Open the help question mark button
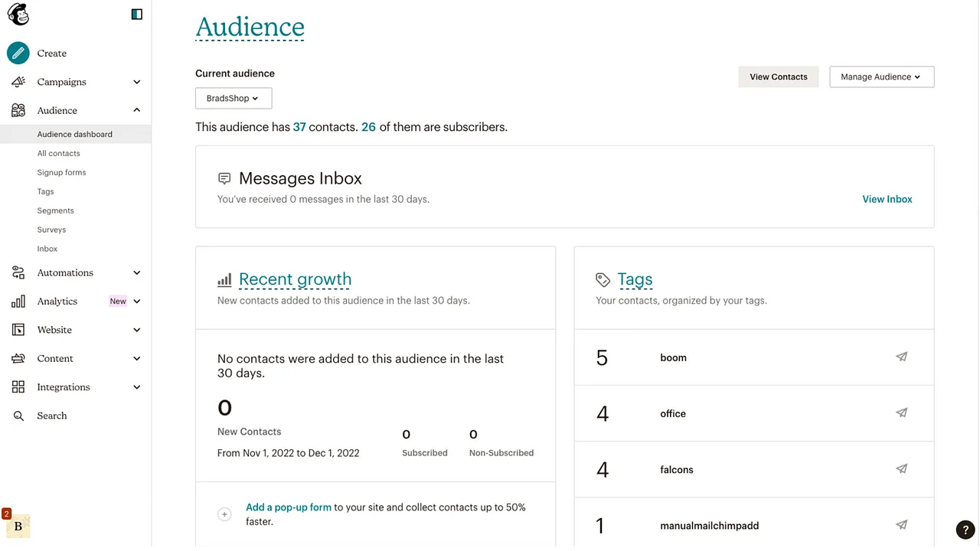 pyautogui.click(x=965, y=530)
